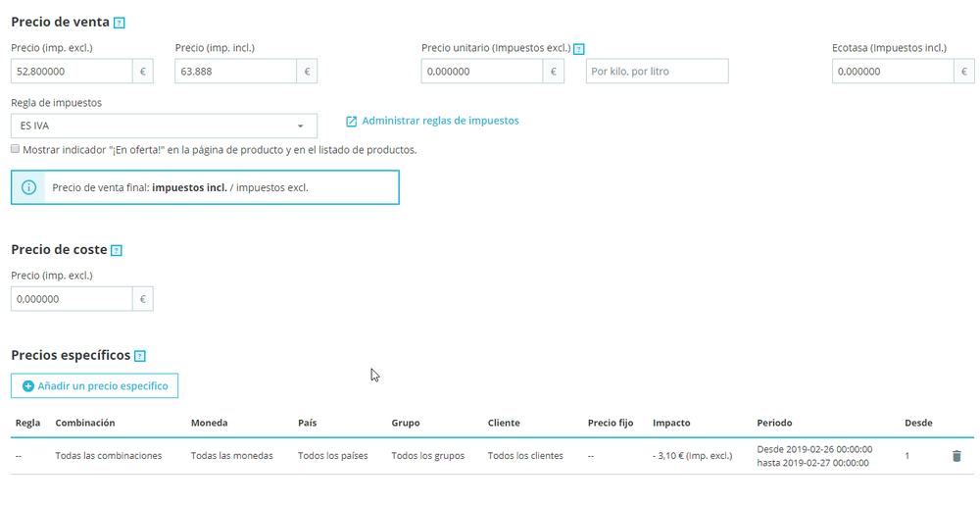The image size is (980, 506).
Task: Click Administrar reglas de impuestos link
Action: [x=440, y=121]
